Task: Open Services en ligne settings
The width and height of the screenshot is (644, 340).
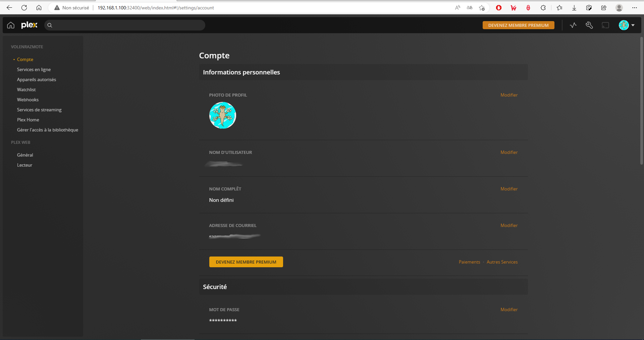Action: tap(34, 69)
